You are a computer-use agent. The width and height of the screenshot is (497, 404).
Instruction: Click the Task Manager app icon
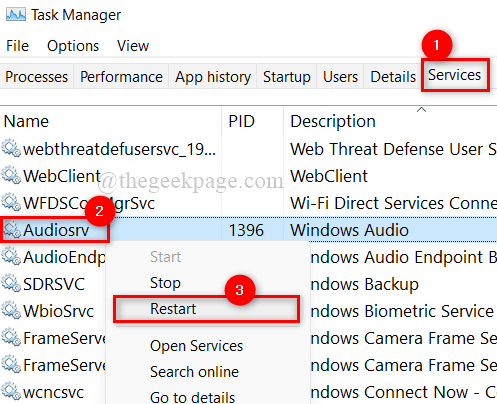point(16,15)
